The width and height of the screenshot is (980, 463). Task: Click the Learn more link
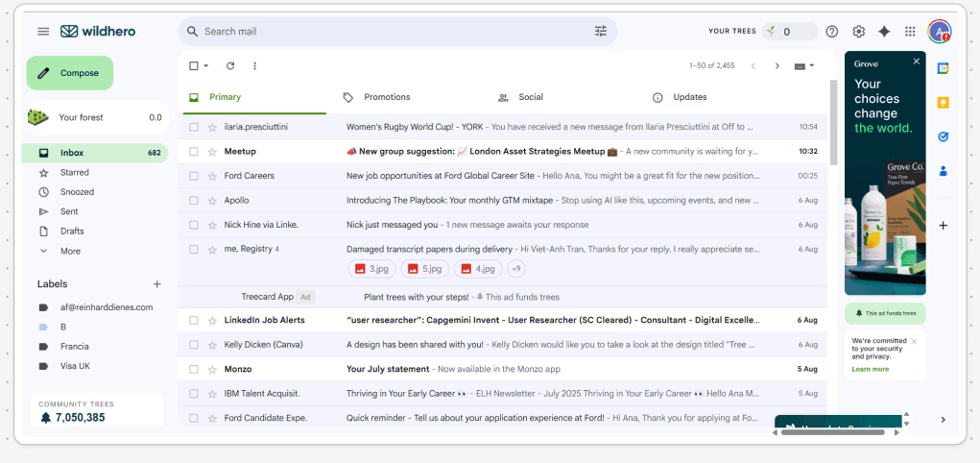click(870, 369)
